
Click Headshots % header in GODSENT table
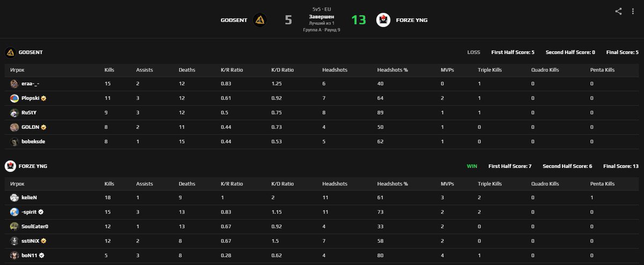393,70
